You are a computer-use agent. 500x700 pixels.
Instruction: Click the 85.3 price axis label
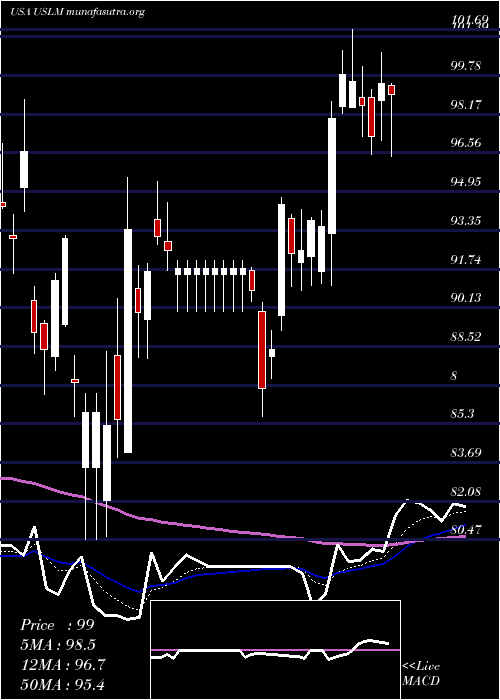click(462, 414)
